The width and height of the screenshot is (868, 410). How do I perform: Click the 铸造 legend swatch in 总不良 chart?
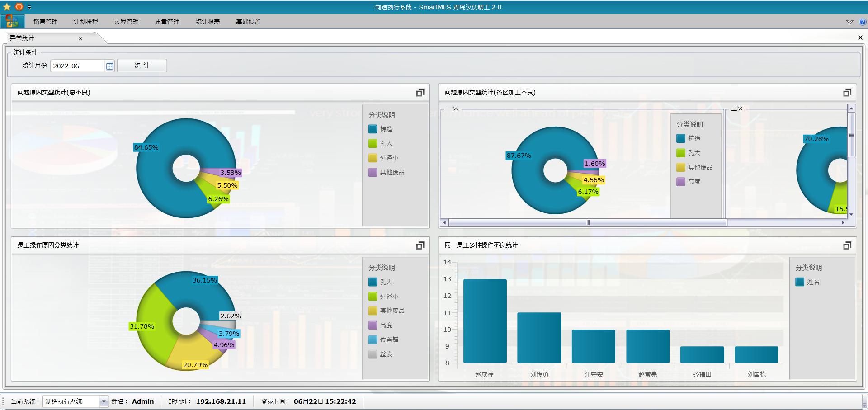(373, 129)
